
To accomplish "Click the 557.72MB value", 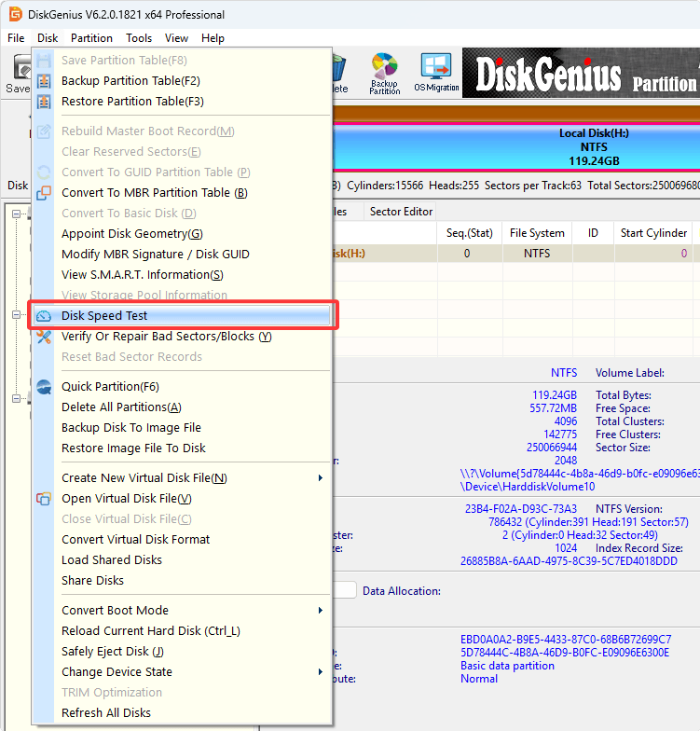I will click(x=554, y=408).
